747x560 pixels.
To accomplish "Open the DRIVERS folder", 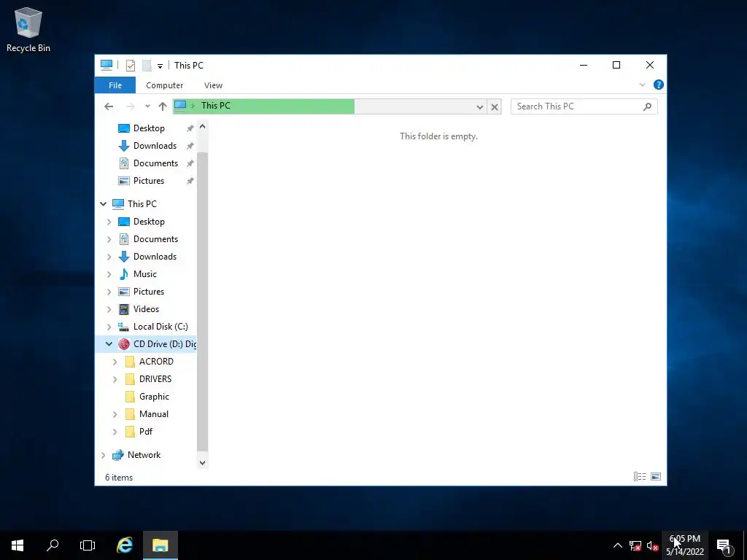I will tap(155, 379).
